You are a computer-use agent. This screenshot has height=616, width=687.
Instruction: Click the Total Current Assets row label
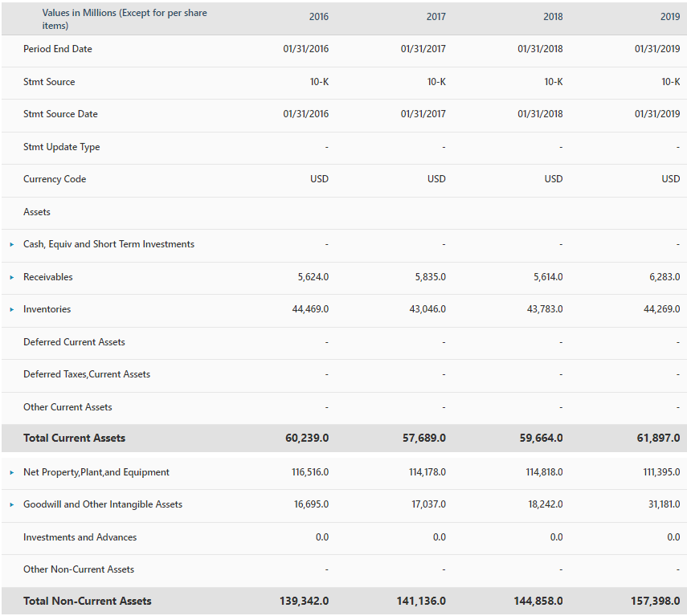tap(74, 438)
